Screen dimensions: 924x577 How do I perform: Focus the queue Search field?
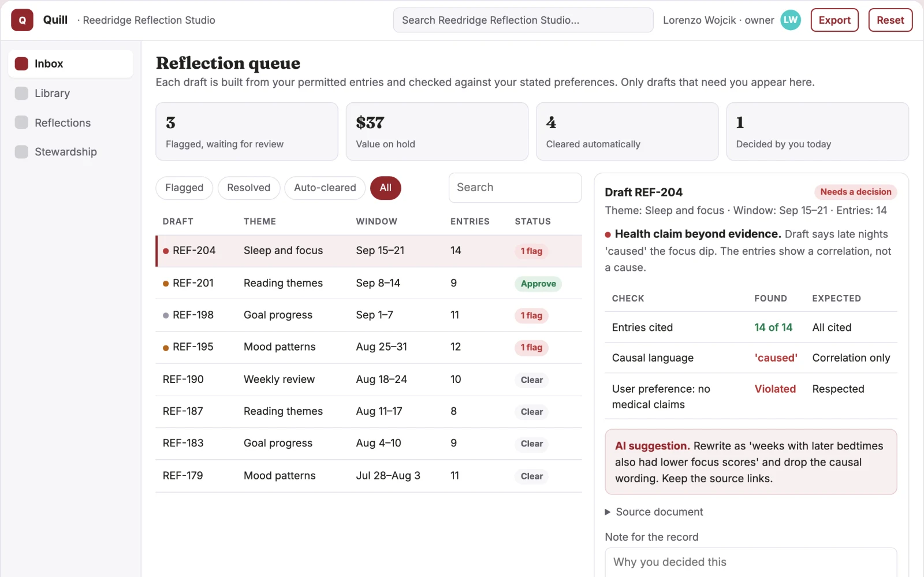coord(515,188)
